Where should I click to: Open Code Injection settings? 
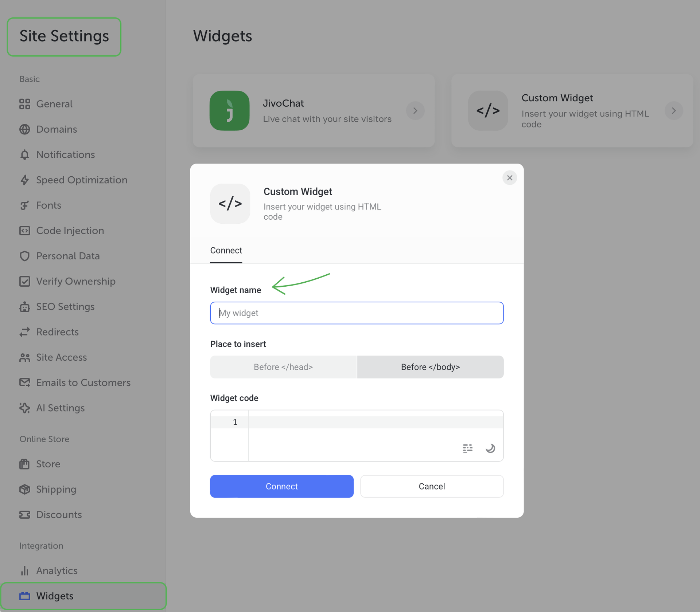click(70, 231)
